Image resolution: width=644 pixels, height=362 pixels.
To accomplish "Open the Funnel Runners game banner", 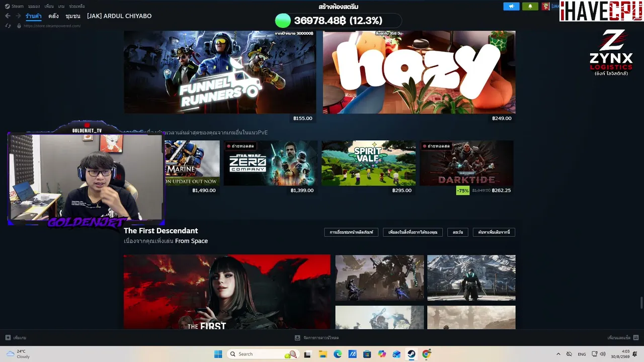I will (x=220, y=72).
